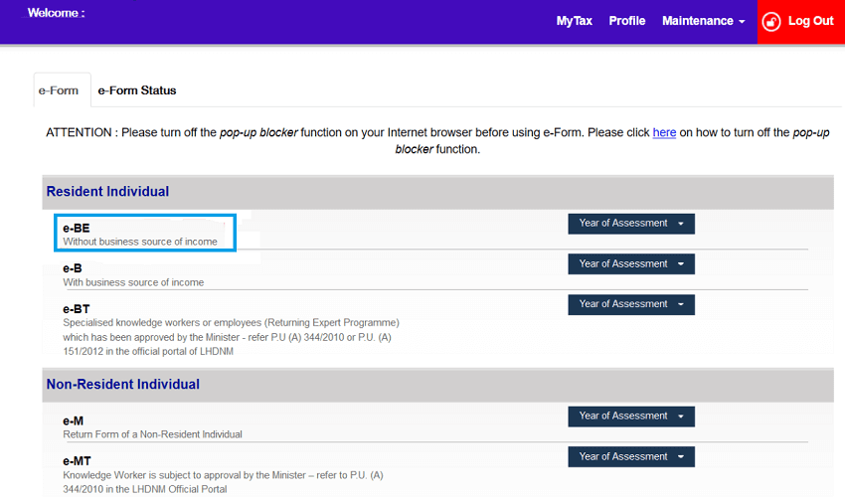This screenshot has height=504, width=845.
Task: Click the e-M non-resident form title
Action: pos(73,420)
